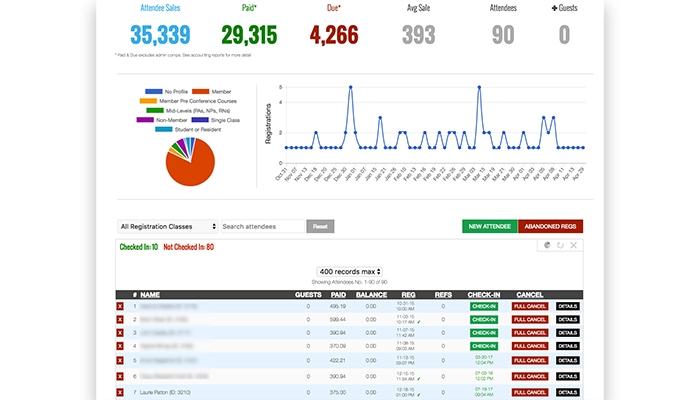Open Details for row 3

point(568,333)
